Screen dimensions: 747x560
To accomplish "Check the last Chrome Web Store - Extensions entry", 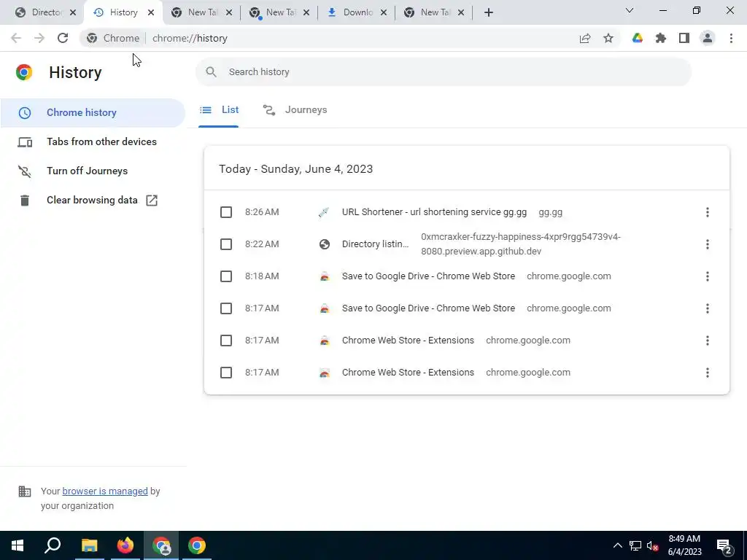I will [x=226, y=373].
